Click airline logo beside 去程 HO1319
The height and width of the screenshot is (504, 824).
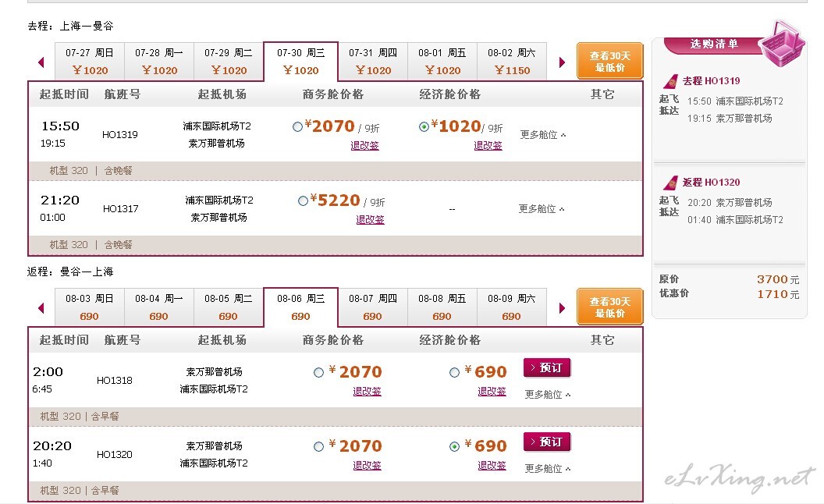[670, 81]
